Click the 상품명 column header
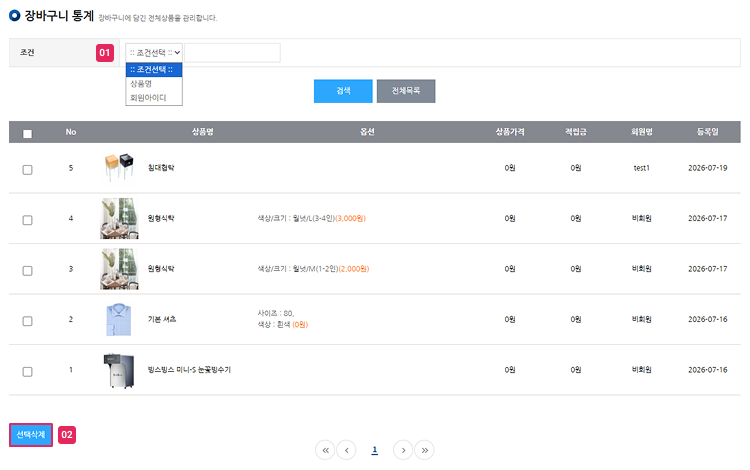The width and height of the screenshot is (750, 470). pyautogui.click(x=203, y=132)
